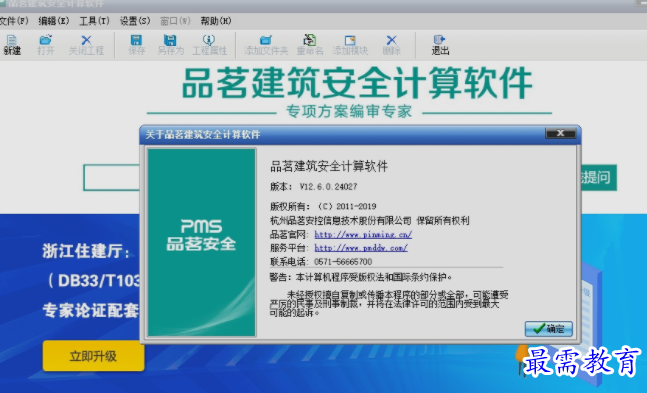
Task: Click the 专家论证配套 banner text
Action: [91, 310]
